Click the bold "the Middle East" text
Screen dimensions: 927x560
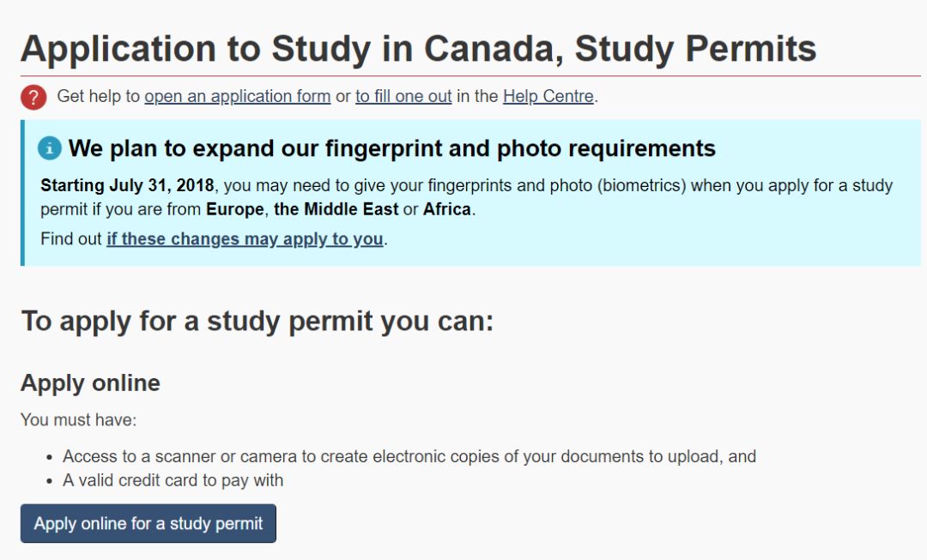click(336, 209)
